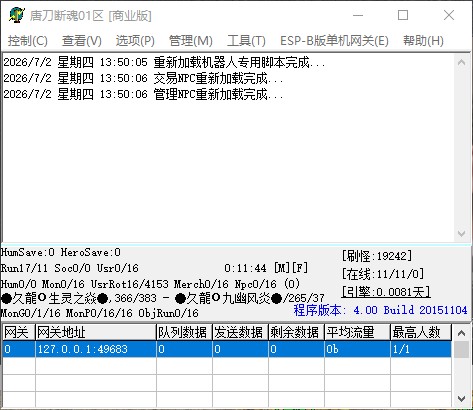Click the underlined [引擎:0.0081天] label
Image resolution: width=473 pixels, height=410 pixels.
point(386,292)
